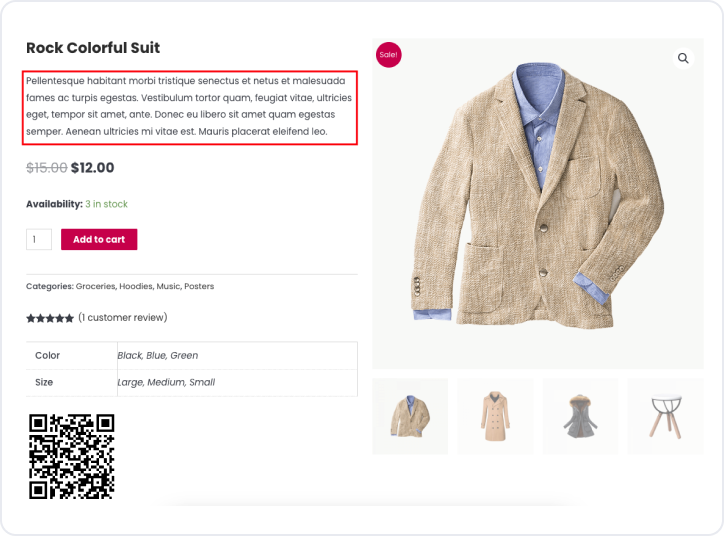Select the wooden stool thumbnail
This screenshot has height=536, width=724.
pos(665,416)
